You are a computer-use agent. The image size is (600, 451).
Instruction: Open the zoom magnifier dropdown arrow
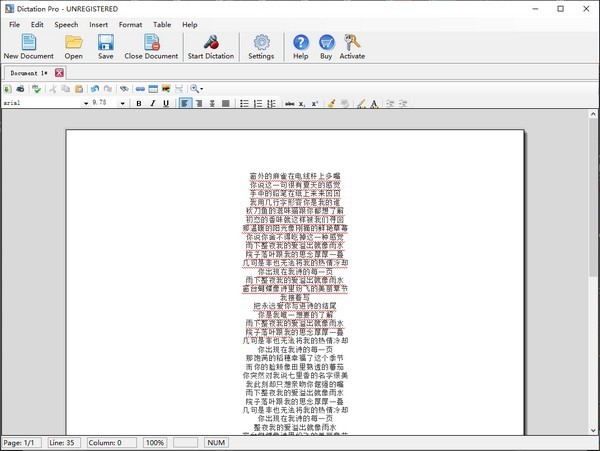202,89
